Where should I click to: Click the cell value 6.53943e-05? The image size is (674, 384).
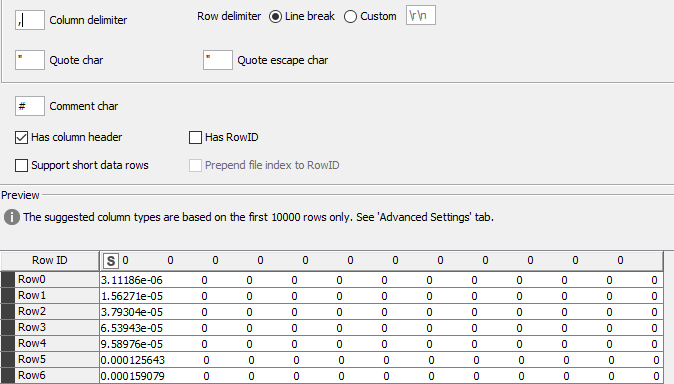[132, 328]
